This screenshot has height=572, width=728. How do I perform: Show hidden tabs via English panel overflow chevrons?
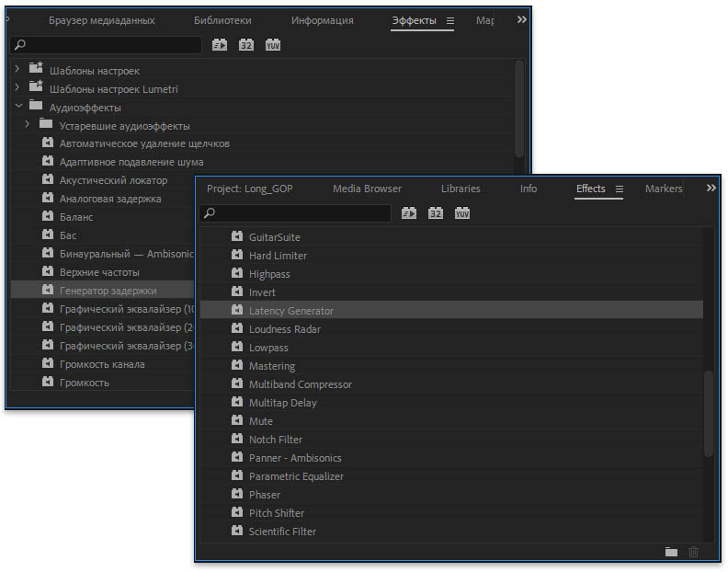[711, 188]
